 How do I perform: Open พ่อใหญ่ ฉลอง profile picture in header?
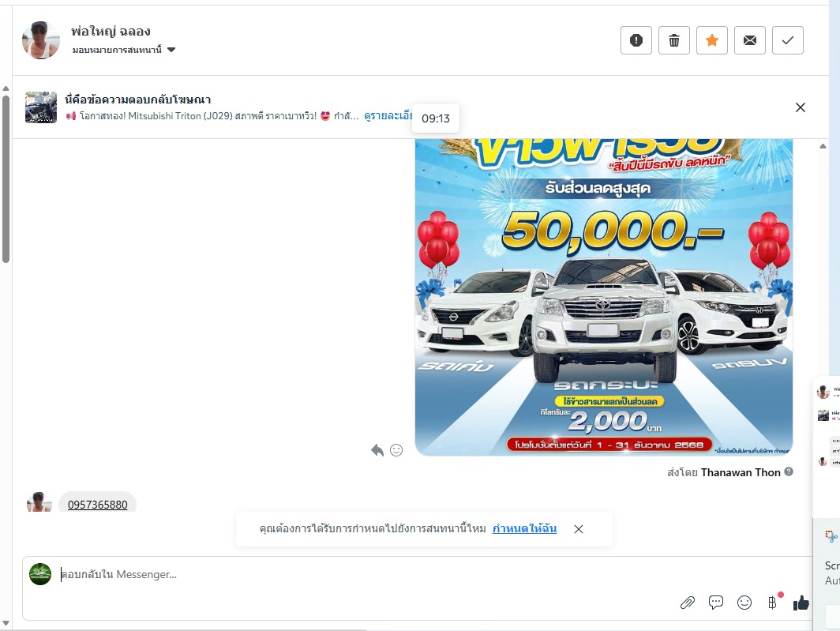point(41,40)
